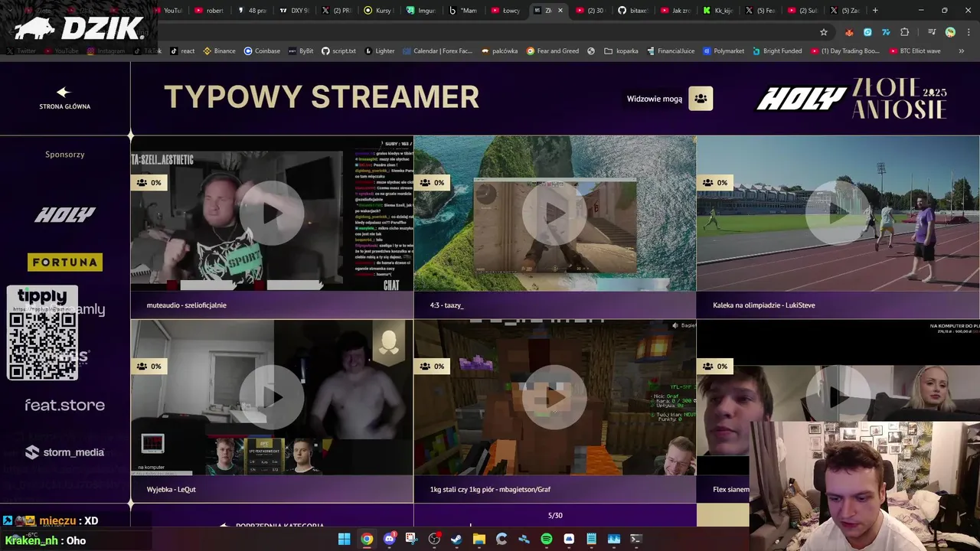Open OBS Studio from the taskbar
This screenshot has width=980, height=551.
pos(434,539)
